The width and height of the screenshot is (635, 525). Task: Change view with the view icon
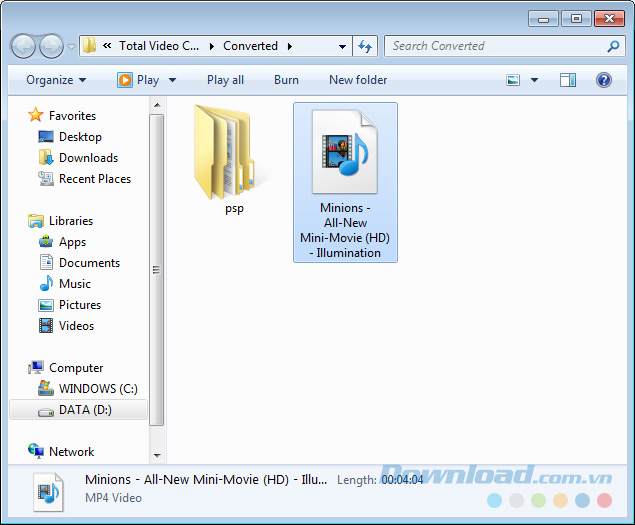513,80
